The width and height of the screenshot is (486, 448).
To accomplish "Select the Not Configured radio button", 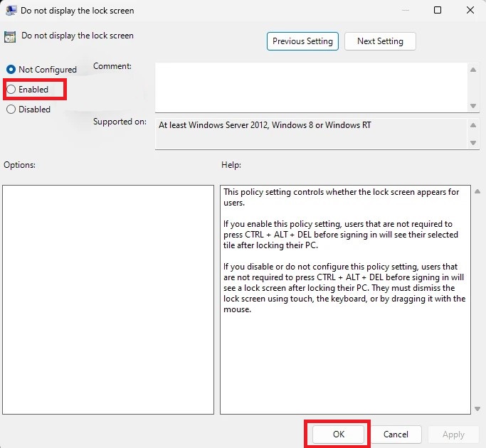I will coord(11,70).
